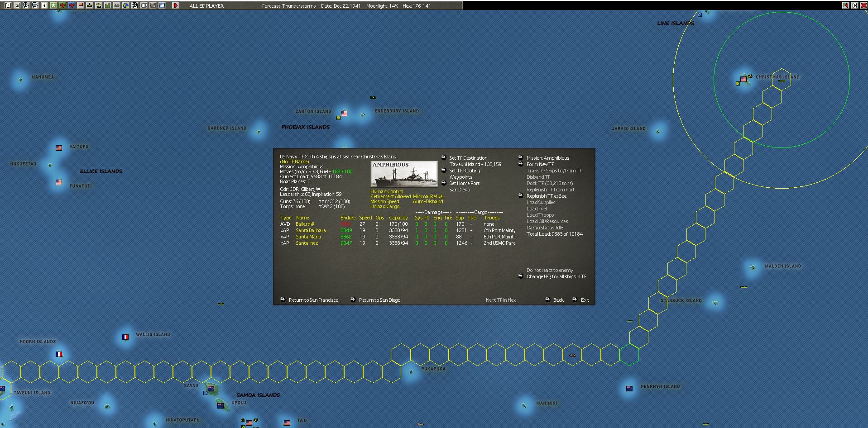Click the OP toolbar icon
The image size is (868, 428).
(144, 5)
